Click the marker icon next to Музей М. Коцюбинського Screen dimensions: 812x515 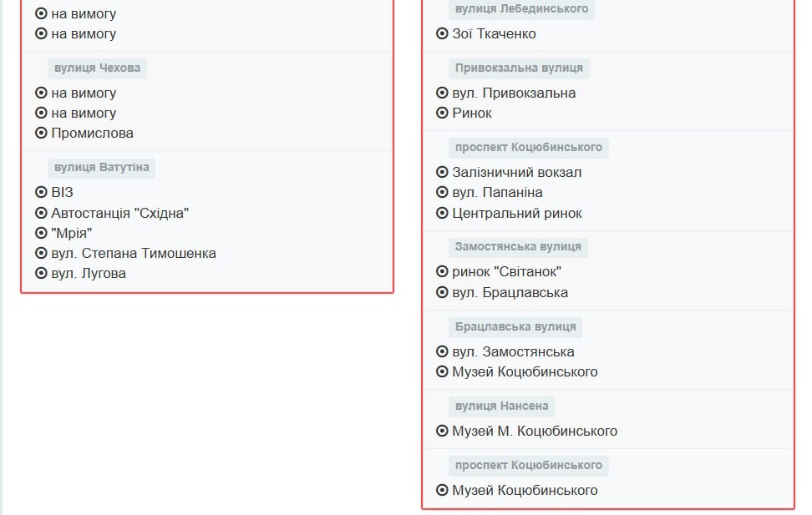(x=441, y=431)
